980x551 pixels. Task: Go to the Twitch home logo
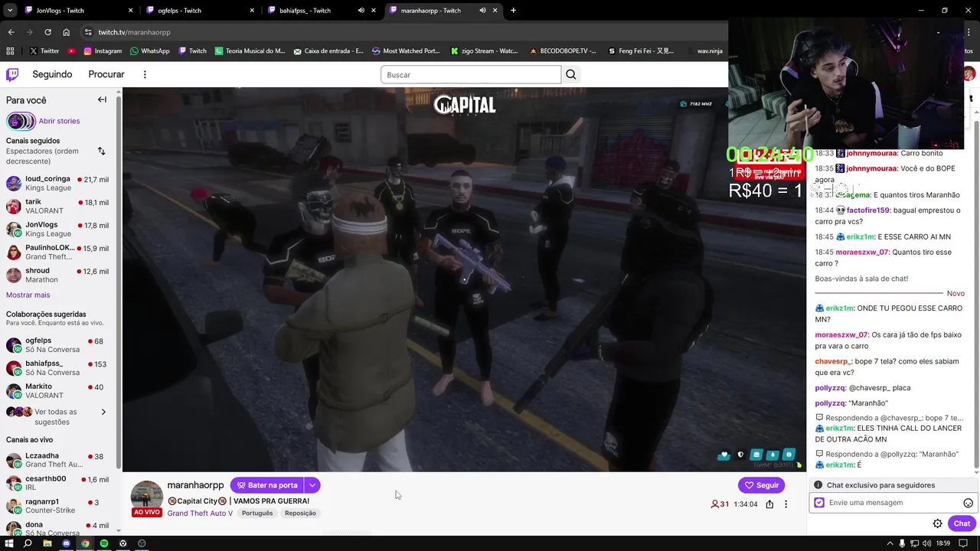[x=12, y=74]
